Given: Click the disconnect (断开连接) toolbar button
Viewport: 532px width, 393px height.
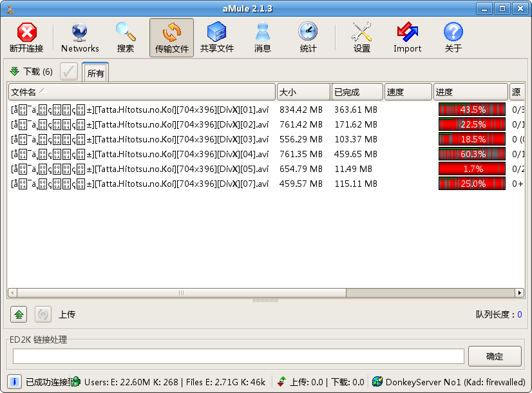Looking at the screenshot, I should (x=26, y=37).
